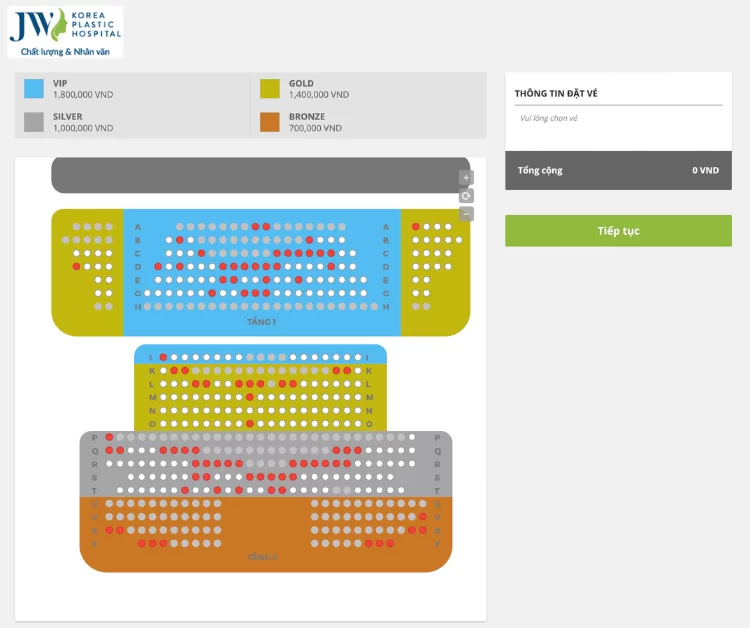Screen dimensions: 750x628
Task: Open the JW Korea Plastic Hospital logo
Action: coord(66,32)
